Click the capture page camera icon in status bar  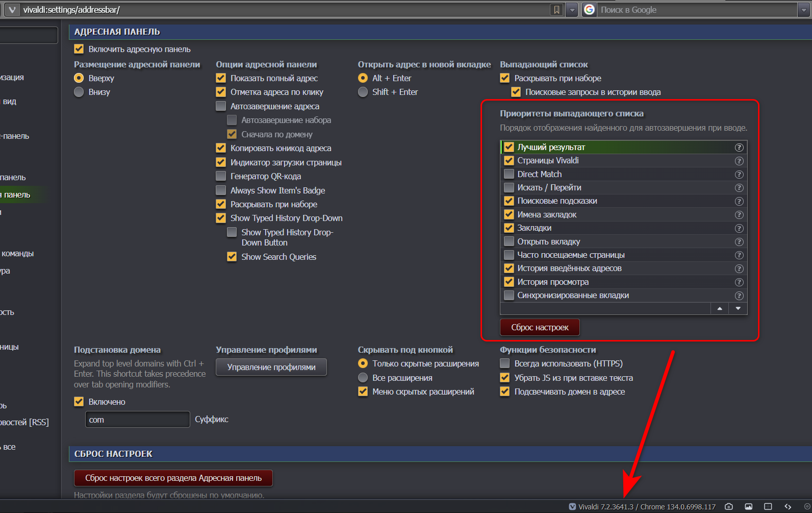pos(729,506)
